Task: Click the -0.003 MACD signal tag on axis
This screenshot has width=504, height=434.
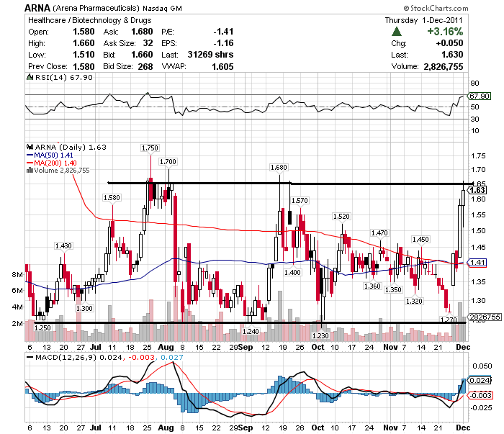Action: pyautogui.click(x=480, y=395)
